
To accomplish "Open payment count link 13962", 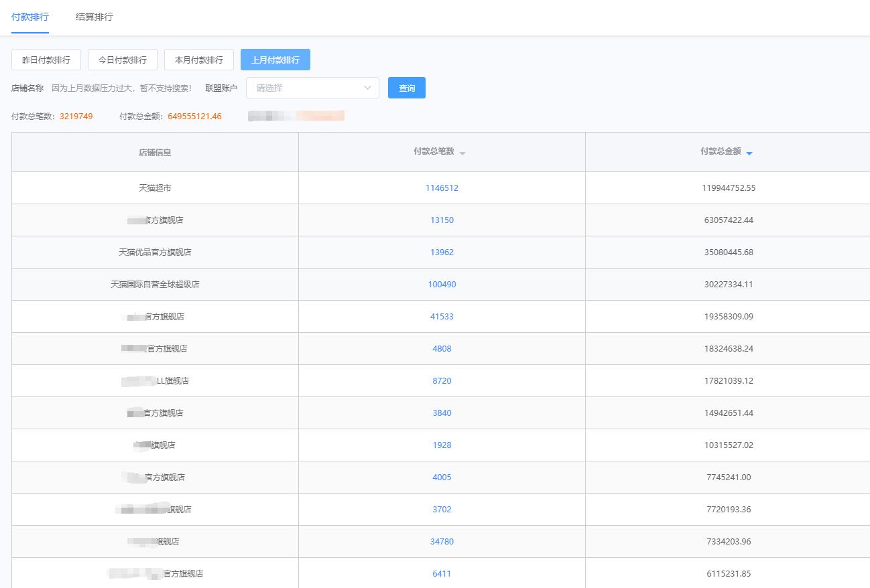I will click(442, 252).
